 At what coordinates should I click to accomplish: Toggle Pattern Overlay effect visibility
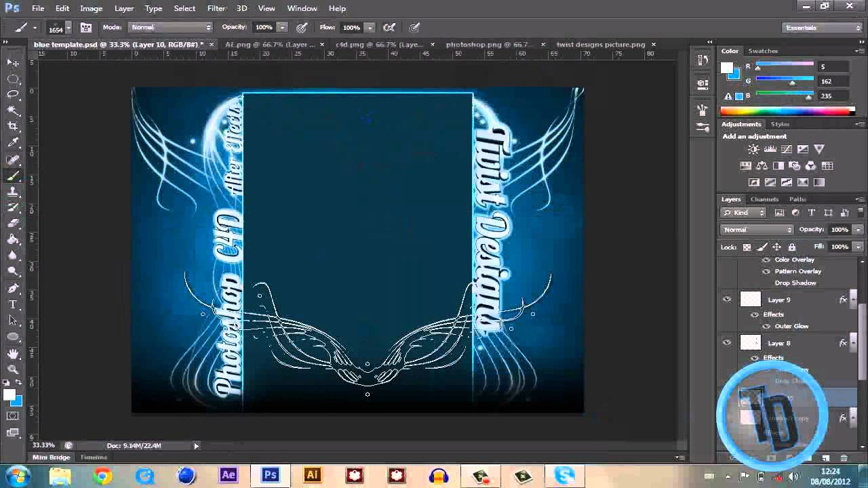pos(766,271)
